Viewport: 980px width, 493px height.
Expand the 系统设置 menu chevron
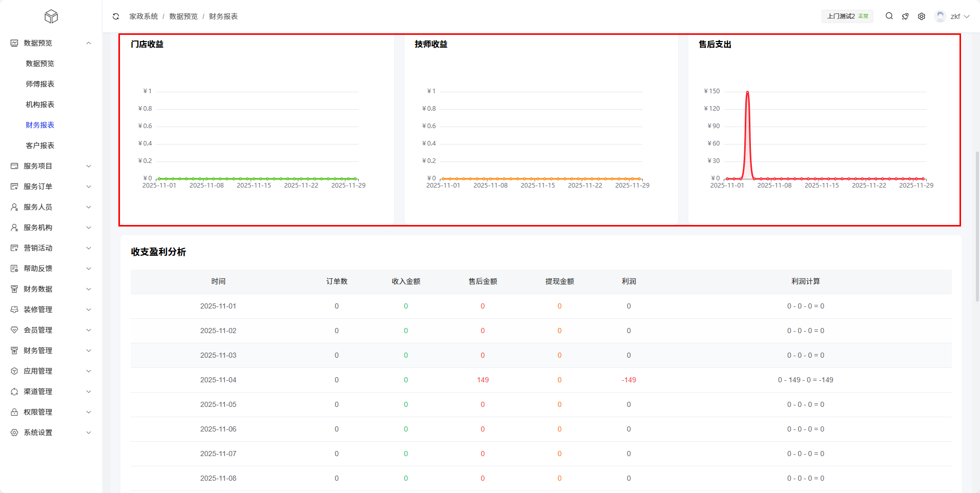pos(89,433)
